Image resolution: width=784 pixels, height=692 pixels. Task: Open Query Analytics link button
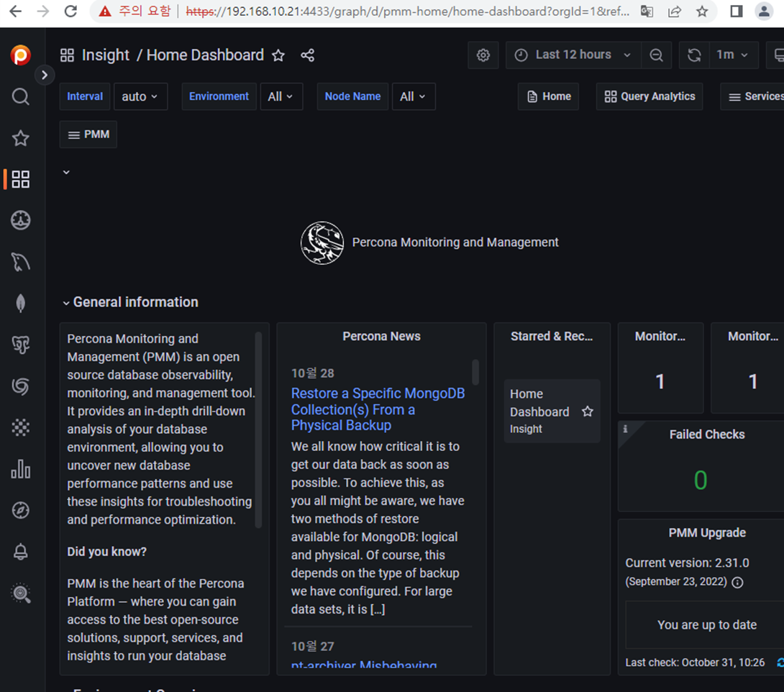click(649, 96)
